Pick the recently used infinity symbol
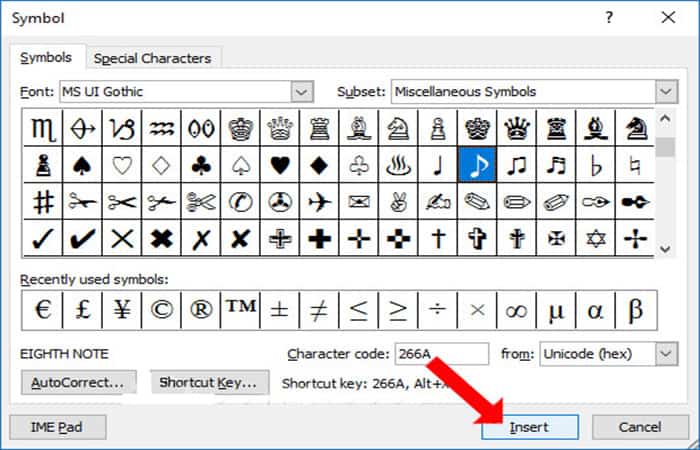The image size is (700, 450). pos(517,310)
